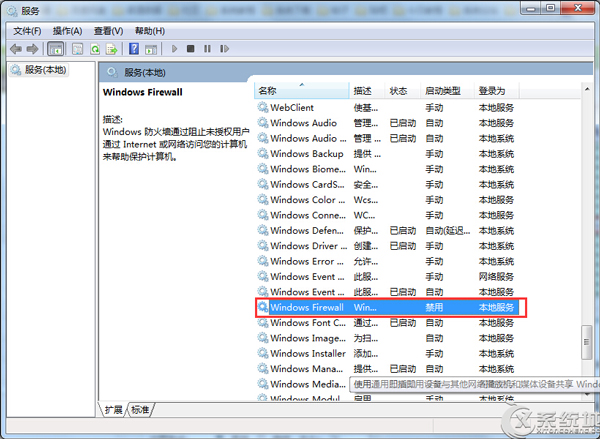
Task: Select the Windows Error service name
Action: [x=307, y=261]
